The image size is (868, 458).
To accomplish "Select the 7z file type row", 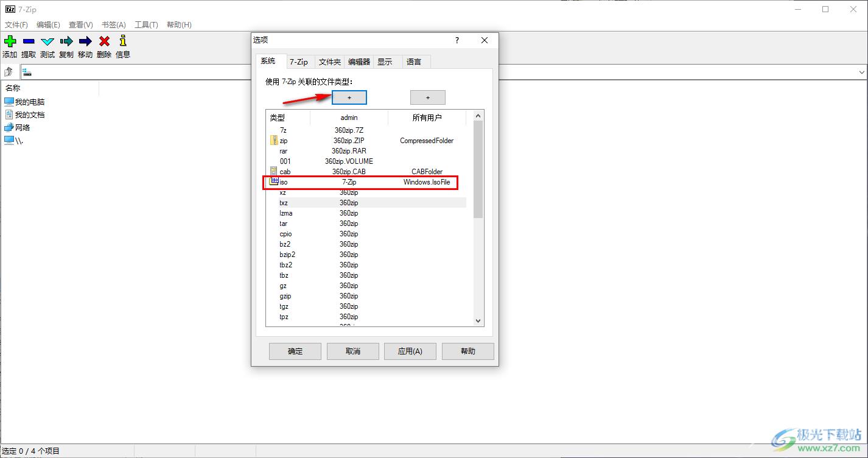I will 366,130.
